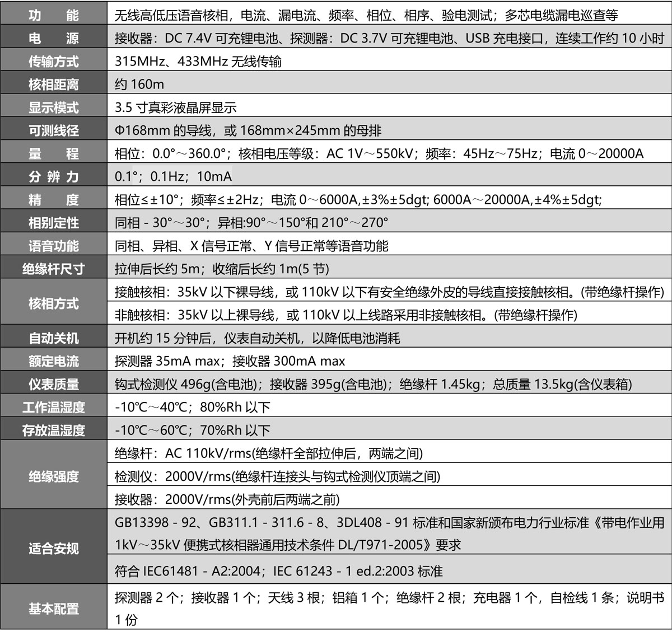Click the value 3.5 寸真彩液晶屏显示

click(175, 107)
